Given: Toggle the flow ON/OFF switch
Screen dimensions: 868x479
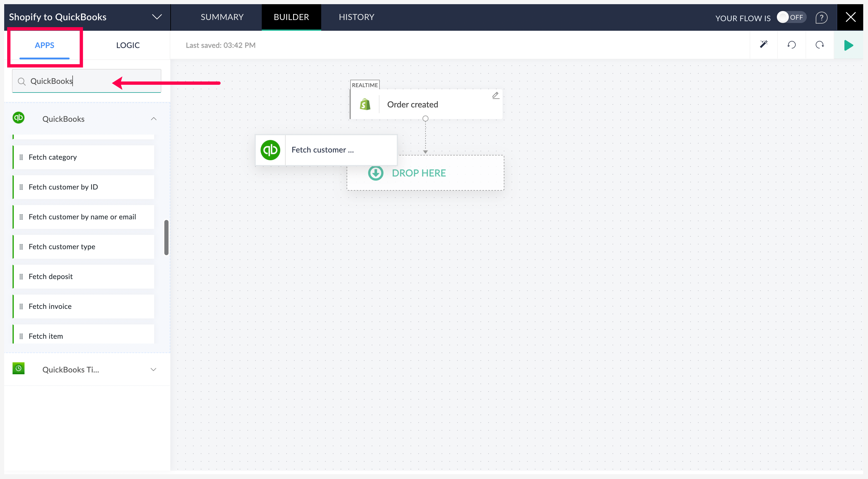Looking at the screenshot, I should [x=791, y=17].
